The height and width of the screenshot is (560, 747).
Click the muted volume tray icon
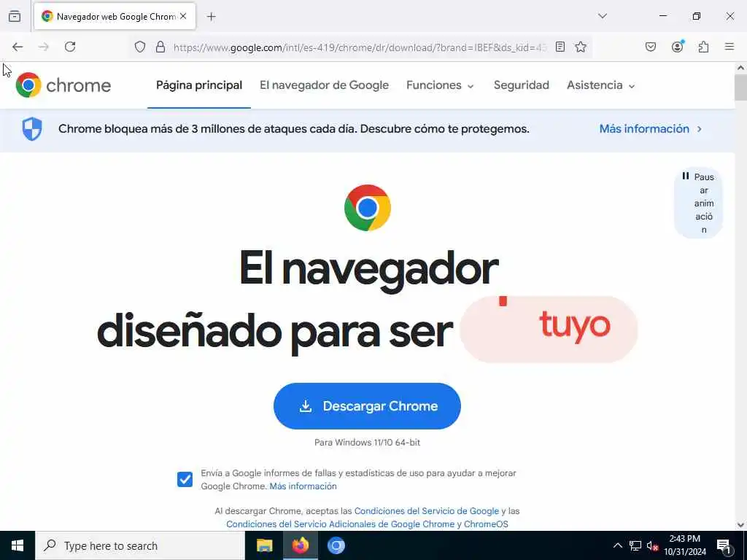pos(653,546)
